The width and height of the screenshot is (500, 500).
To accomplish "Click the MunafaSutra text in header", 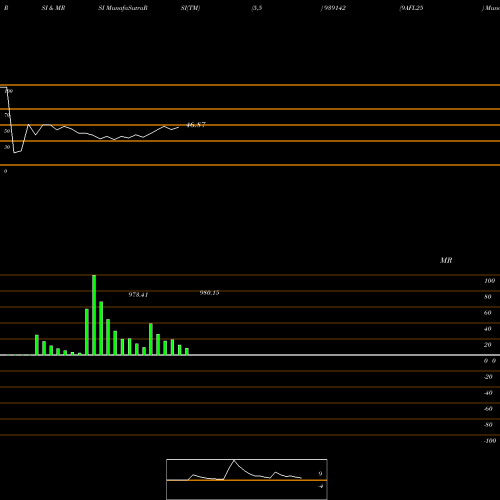I will click(126, 8).
